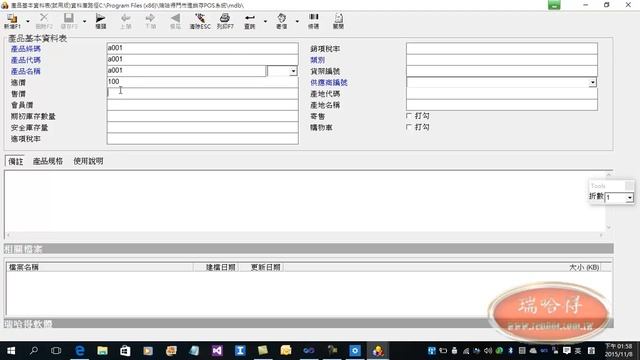Toggle the 零售 打勾 checkbox

pyautogui.click(x=409, y=116)
